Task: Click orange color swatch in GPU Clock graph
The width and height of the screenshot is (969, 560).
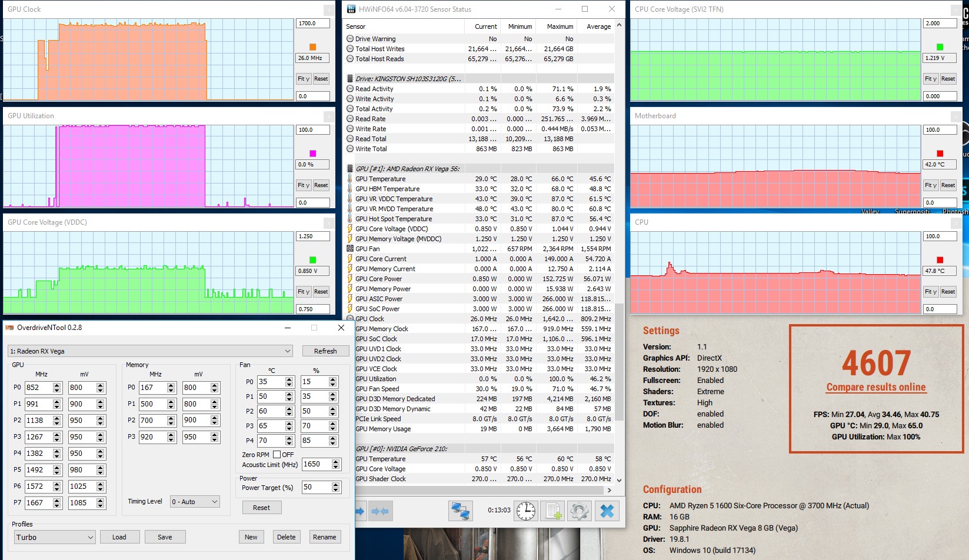Action: coord(312,47)
